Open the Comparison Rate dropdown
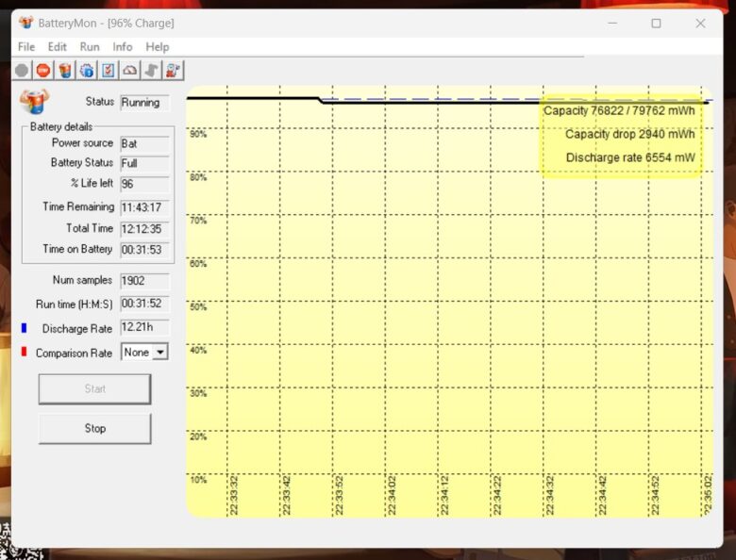This screenshot has width=736, height=560. [x=159, y=352]
